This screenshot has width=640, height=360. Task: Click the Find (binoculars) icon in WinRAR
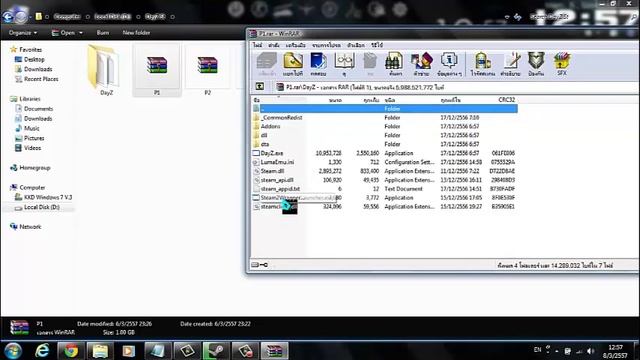[395, 64]
